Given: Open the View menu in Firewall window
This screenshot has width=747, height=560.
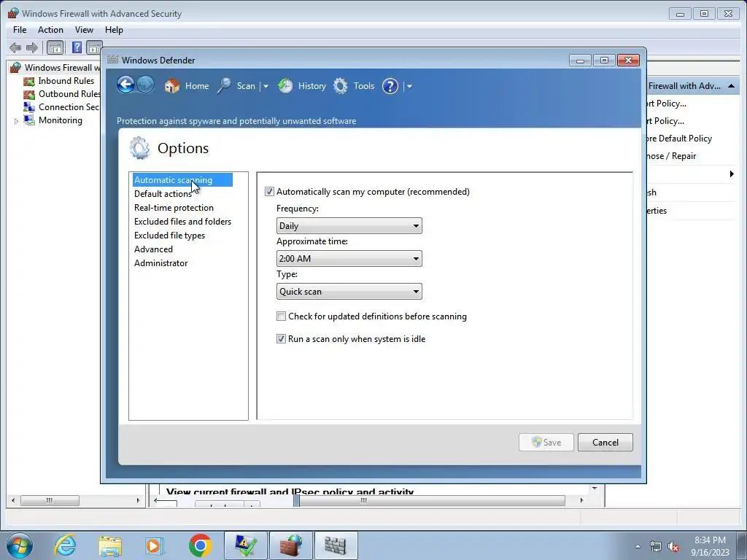Looking at the screenshot, I should click(x=84, y=29).
